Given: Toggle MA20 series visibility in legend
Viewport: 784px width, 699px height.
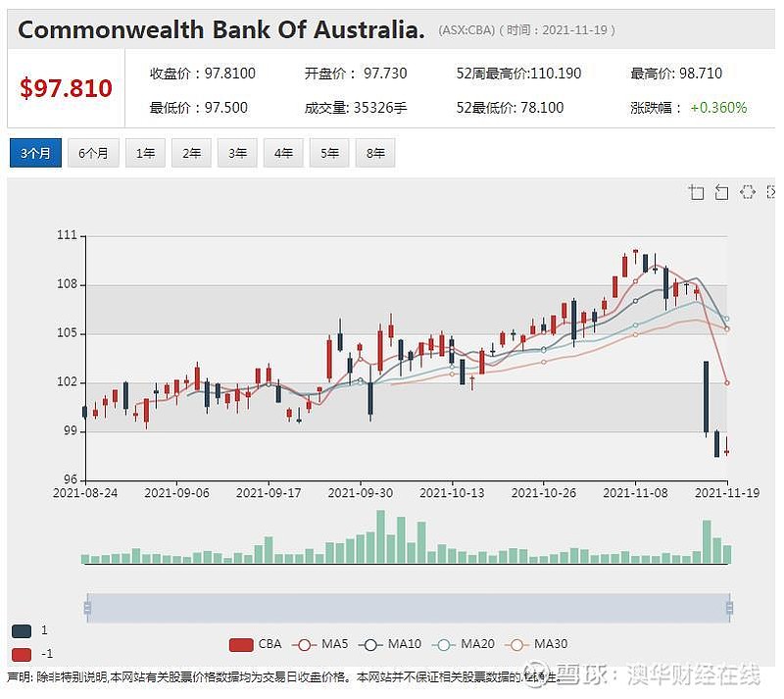Looking at the screenshot, I should click(x=463, y=644).
